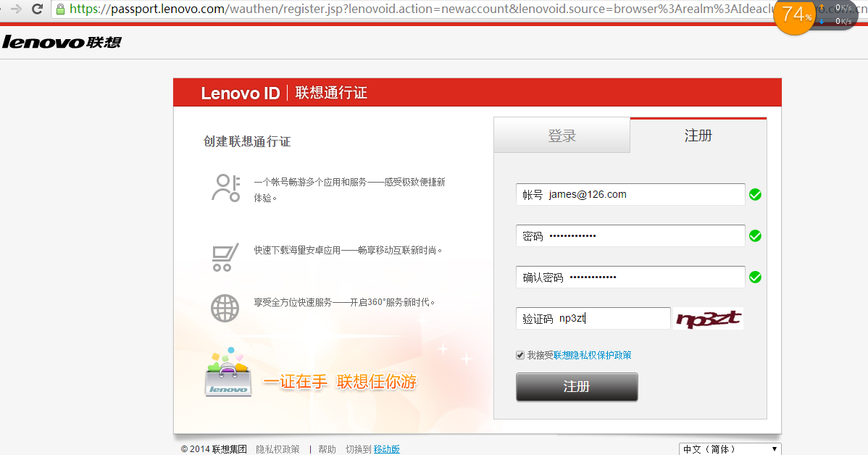This screenshot has height=455, width=868.
Task: Open the language dropdown 中文（简体）
Action: click(730, 449)
